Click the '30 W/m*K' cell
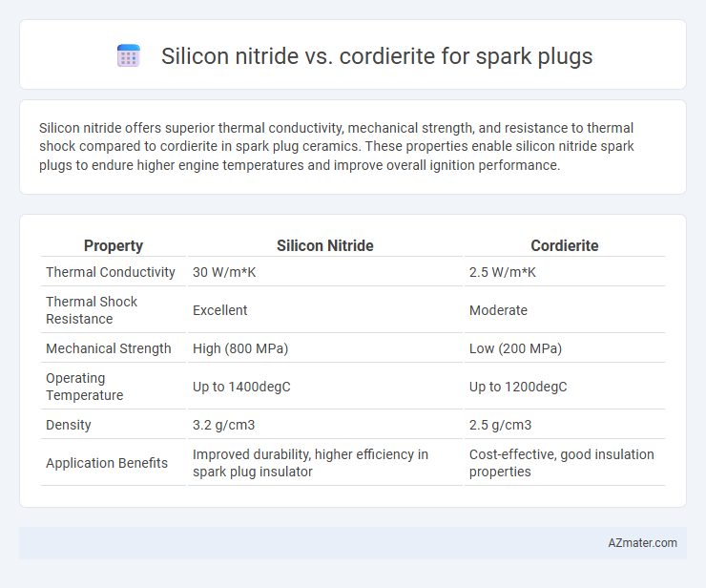The width and height of the screenshot is (706, 588). 224,272
